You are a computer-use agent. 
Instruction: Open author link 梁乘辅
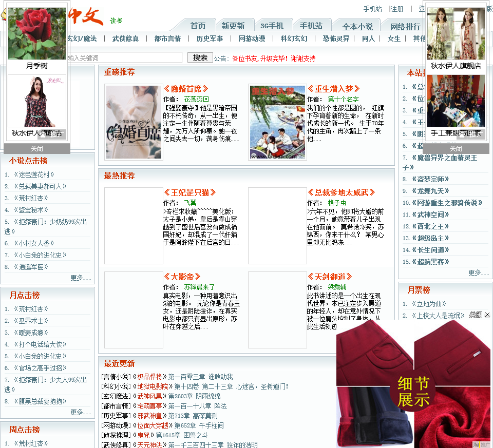click(337, 287)
